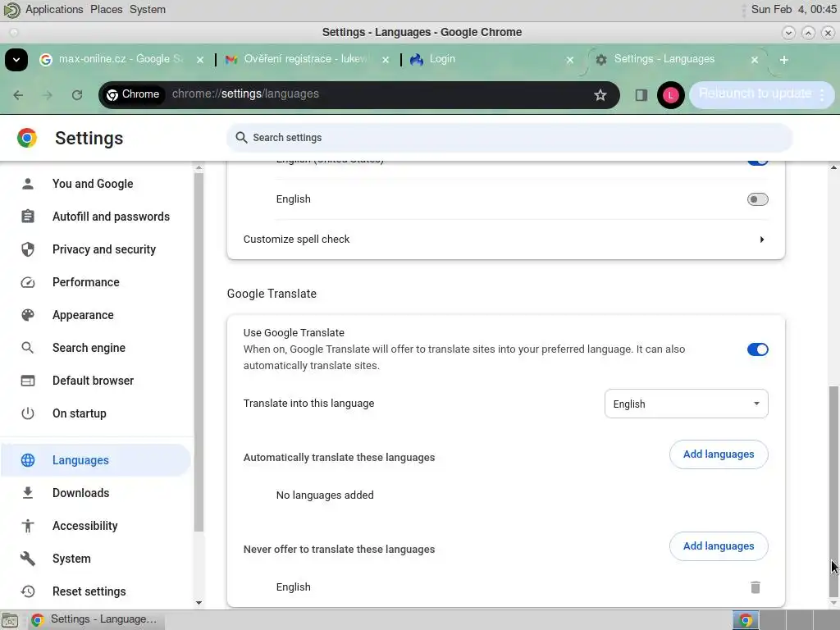Open the tab search dropdown arrow
The image size is (840, 630).
coord(16,59)
